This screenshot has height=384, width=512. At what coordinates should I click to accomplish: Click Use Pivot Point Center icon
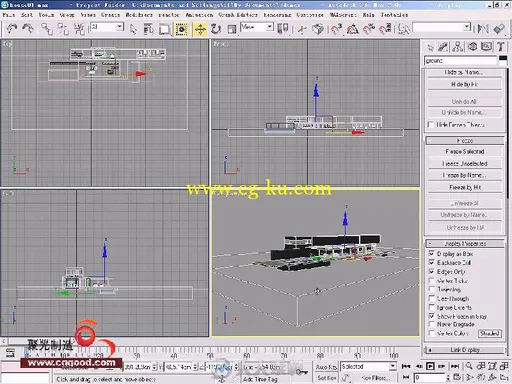coord(283,29)
